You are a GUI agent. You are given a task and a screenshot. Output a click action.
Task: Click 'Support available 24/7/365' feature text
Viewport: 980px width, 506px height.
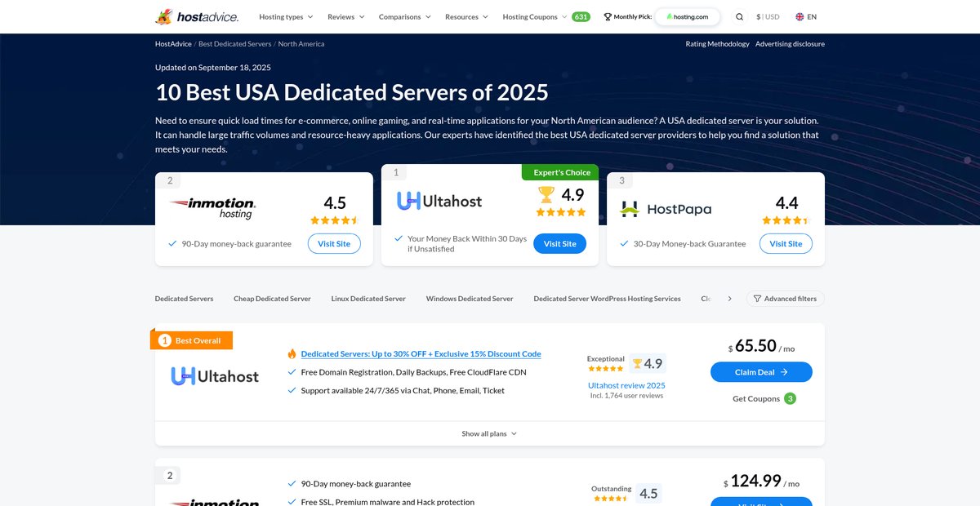pyautogui.click(x=403, y=390)
